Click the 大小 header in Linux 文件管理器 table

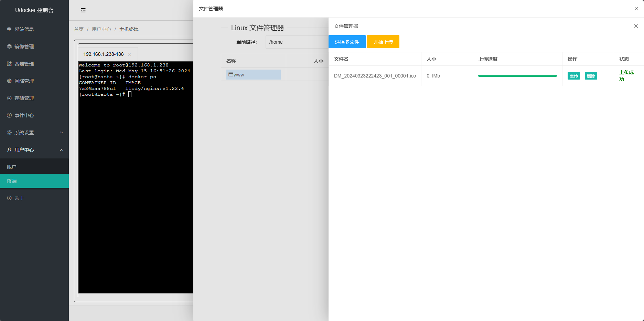pyautogui.click(x=319, y=61)
